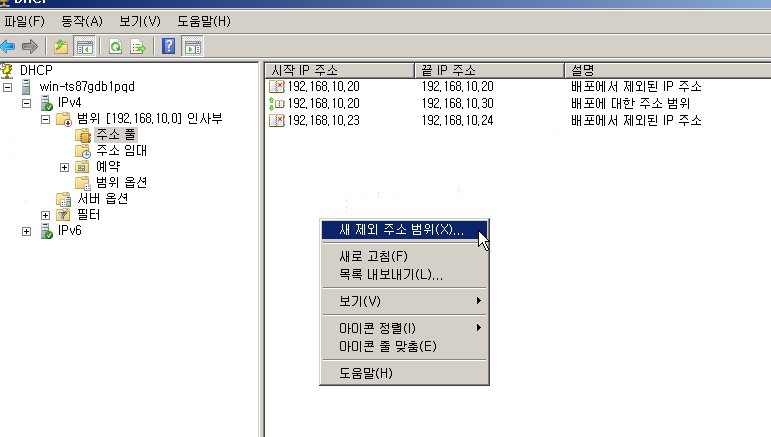Open Help via blue question icon

(169, 47)
